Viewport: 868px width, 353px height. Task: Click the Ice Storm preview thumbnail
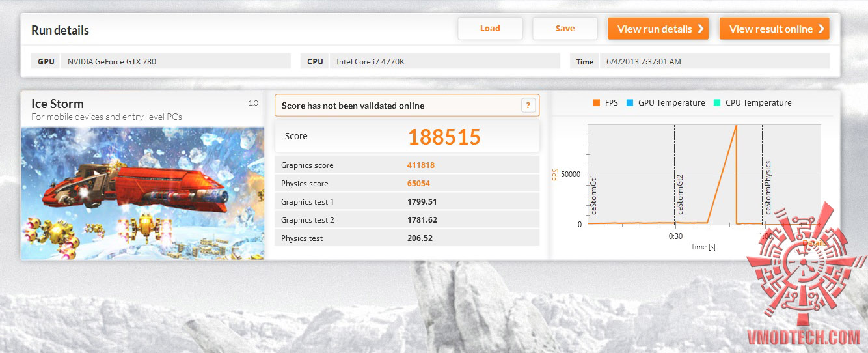tap(142, 193)
